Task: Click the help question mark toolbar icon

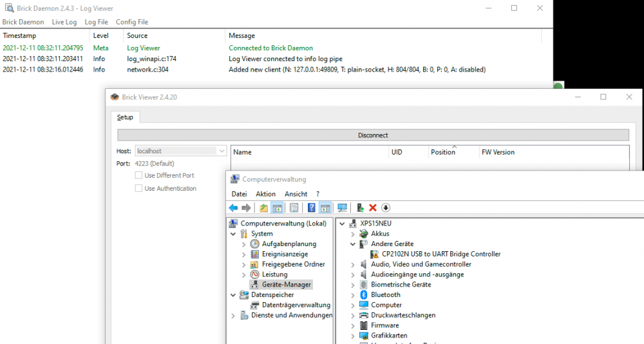Action: 311,207
